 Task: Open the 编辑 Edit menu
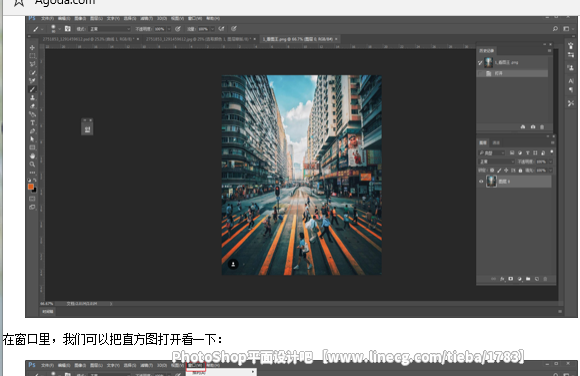64,18
